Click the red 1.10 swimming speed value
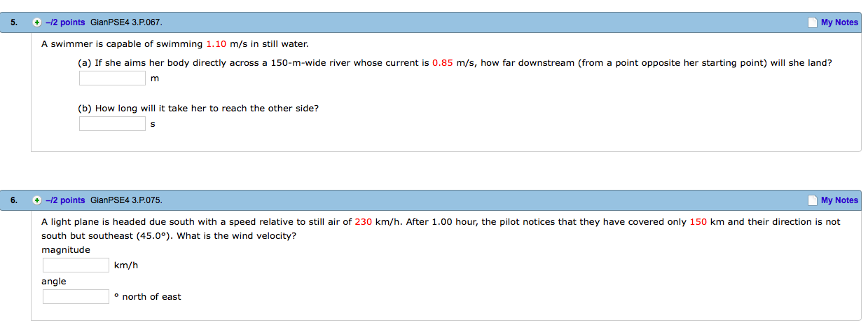 [x=216, y=44]
